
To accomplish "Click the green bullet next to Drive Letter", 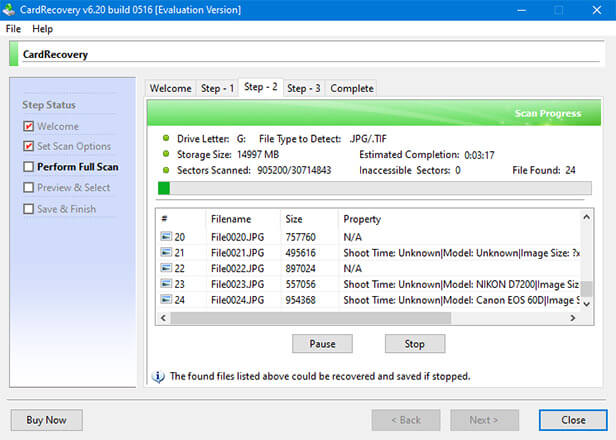I will point(166,138).
